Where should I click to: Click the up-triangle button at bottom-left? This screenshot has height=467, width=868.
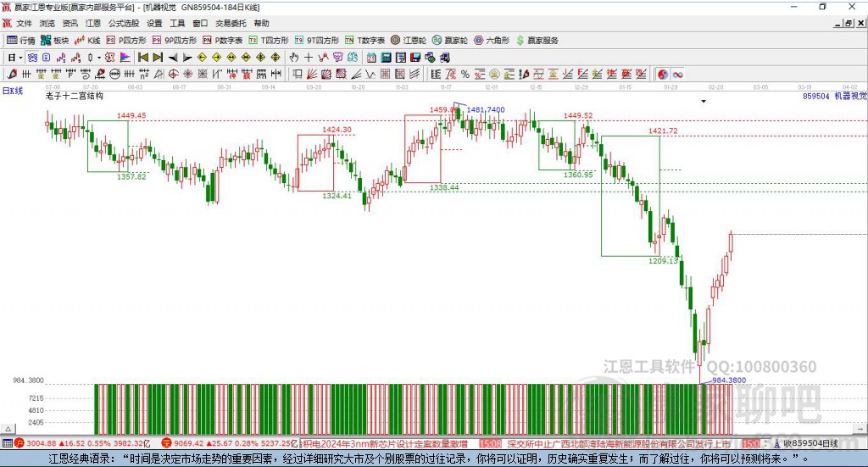tap(8, 429)
